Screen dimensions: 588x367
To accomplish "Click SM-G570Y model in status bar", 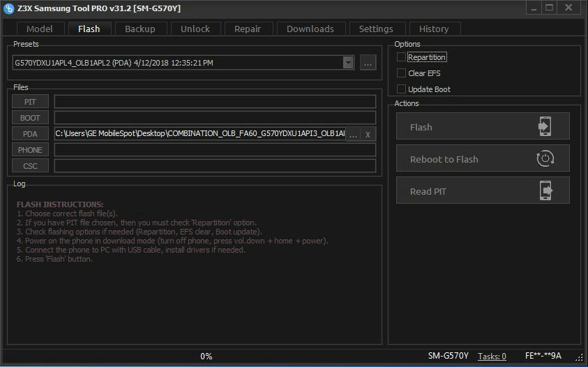I will pyautogui.click(x=448, y=356).
